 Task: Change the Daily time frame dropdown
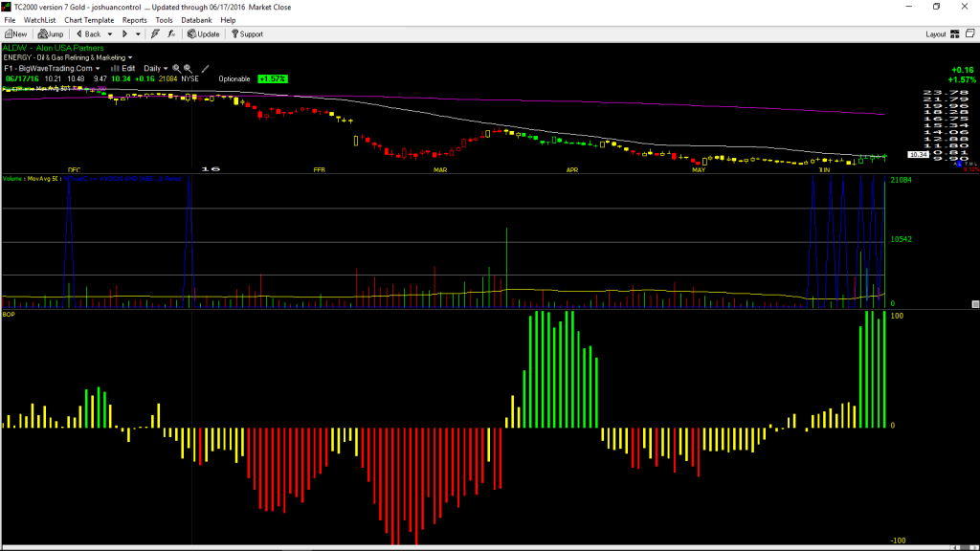[x=156, y=68]
